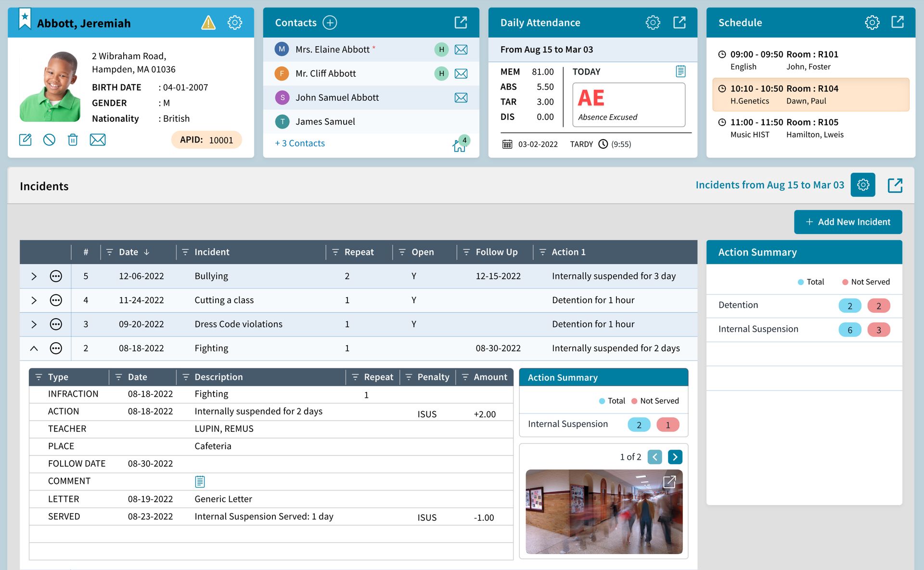This screenshot has width=924, height=570.
Task: Add a new contact with the plus icon
Action: [330, 22]
